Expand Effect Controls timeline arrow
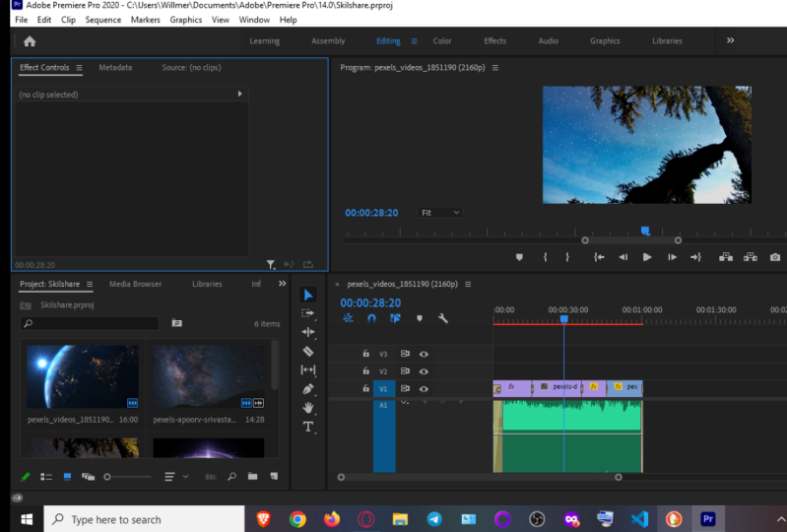787x532 pixels. (240, 94)
